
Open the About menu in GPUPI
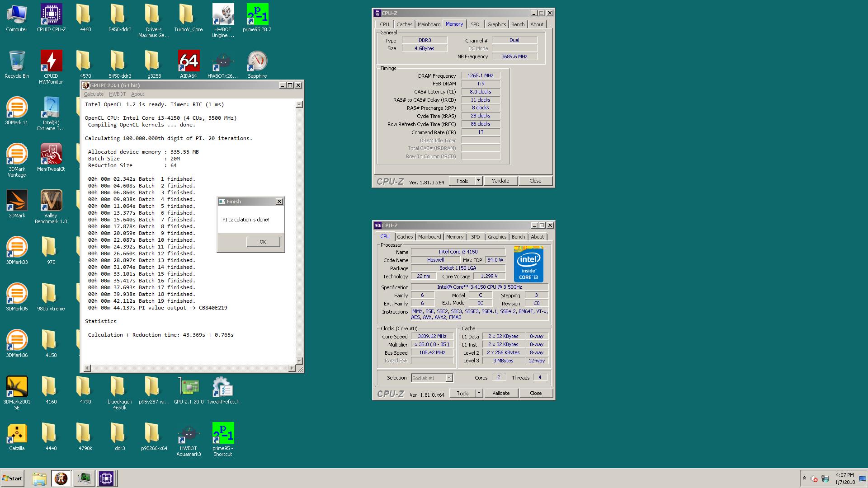pyautogui.click(x=138, y=94)
